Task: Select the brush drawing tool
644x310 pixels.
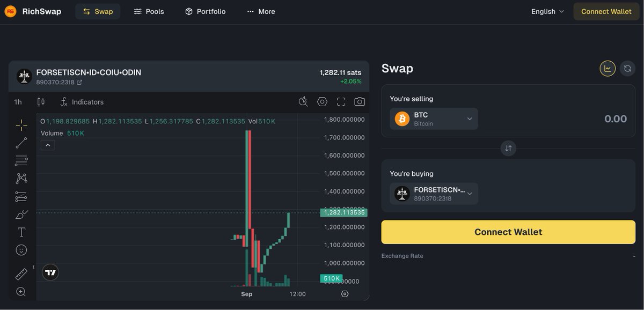Action: click(x=21, y=215)
